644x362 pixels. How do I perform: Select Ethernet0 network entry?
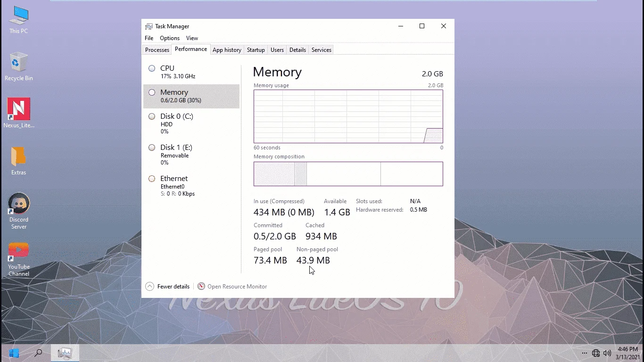[x=191, y=186]
